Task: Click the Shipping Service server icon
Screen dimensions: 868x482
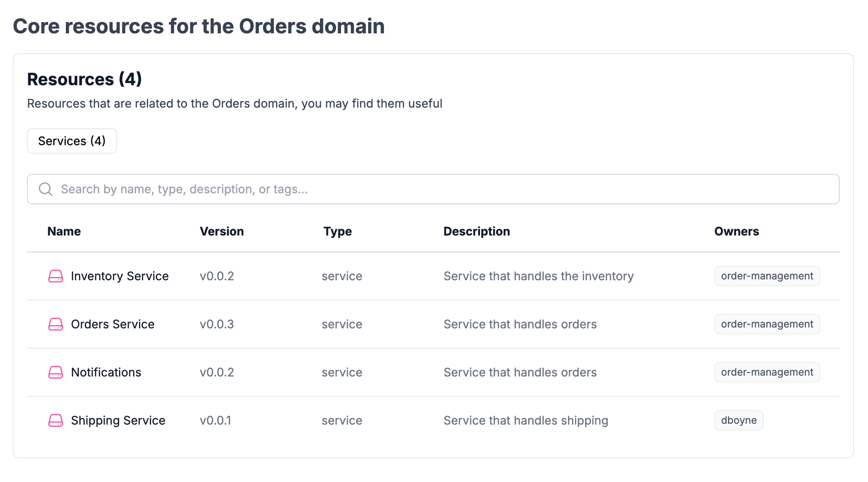Action: (x=56, y=420)
